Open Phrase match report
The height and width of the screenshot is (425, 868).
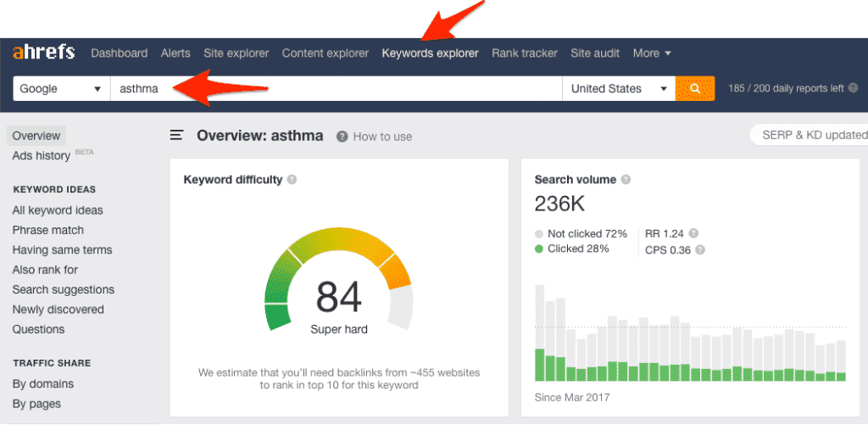48,230
